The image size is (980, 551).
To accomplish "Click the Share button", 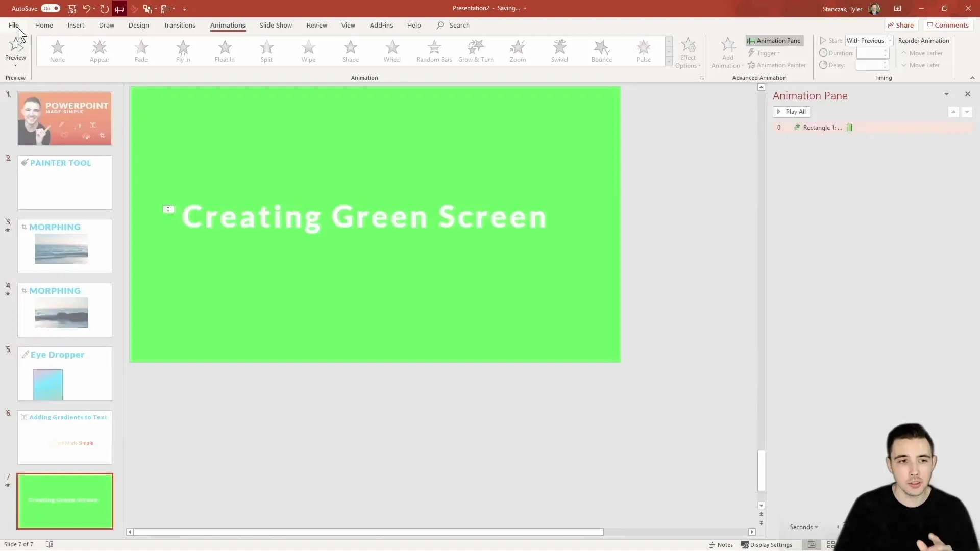I will coord(901,25).
